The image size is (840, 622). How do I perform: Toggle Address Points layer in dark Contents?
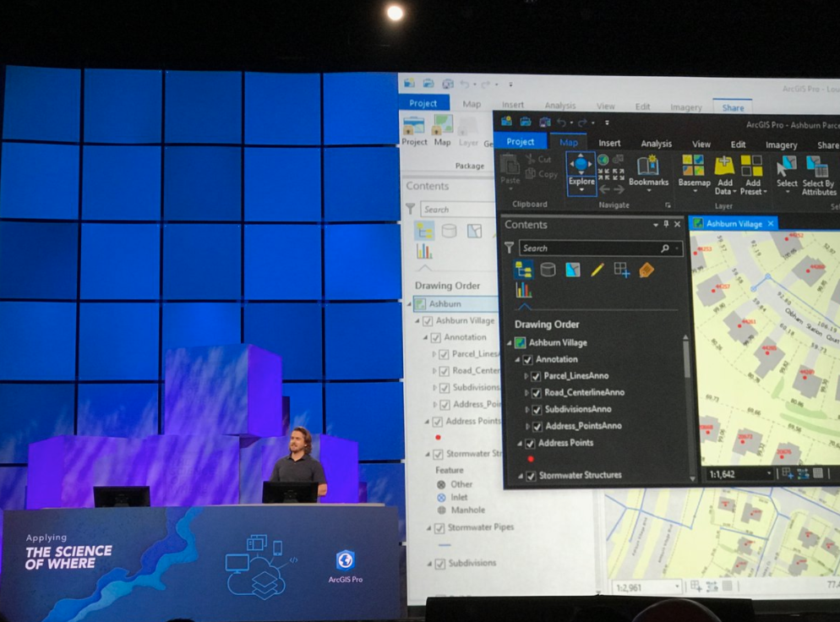tap(530, 444)
